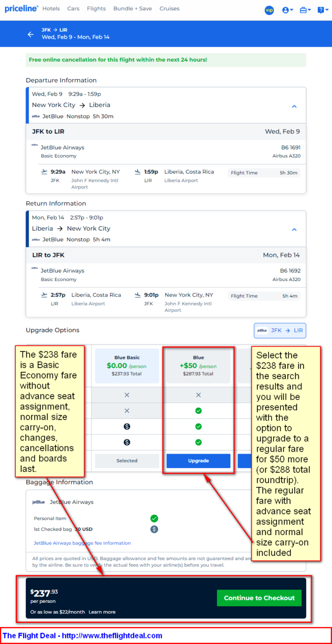This screenshot has width=332, height=644.
Task: Select the JFK → LIR upgrade tab
Action: click(x=280, y=330)
